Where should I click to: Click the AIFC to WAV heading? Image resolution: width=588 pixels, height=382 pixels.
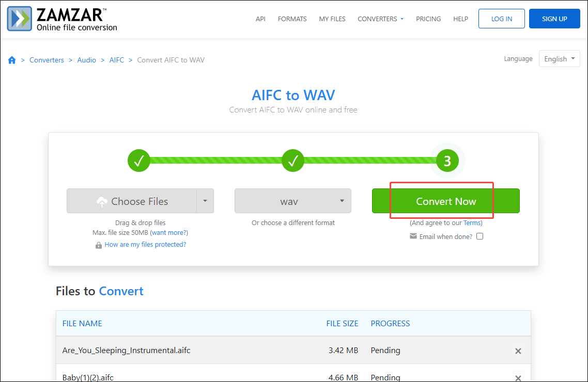[293, 95]
